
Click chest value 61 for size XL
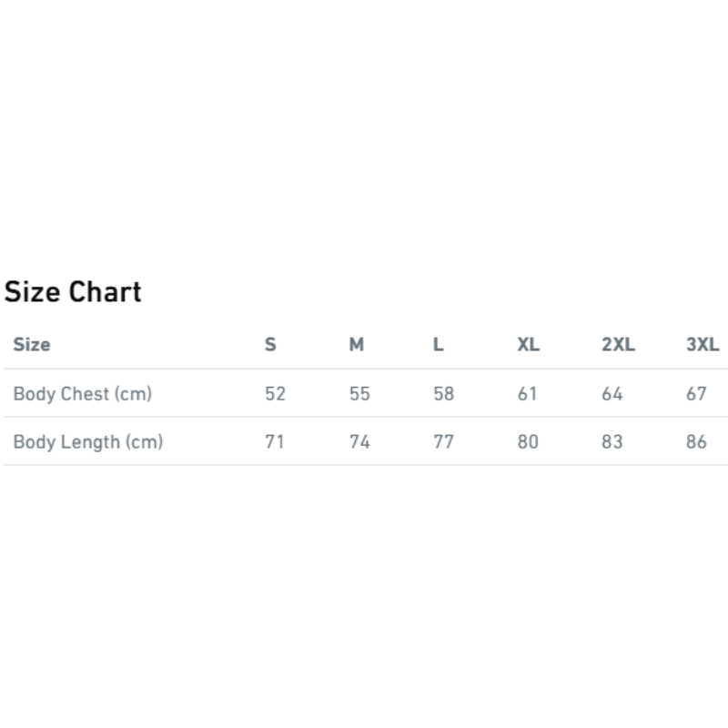tap(528, 394)
